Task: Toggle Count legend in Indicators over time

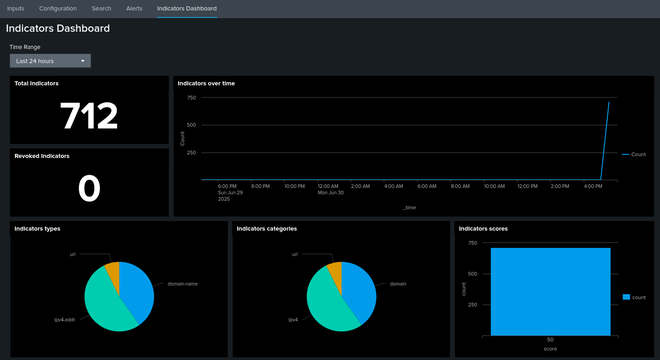Action: [x=634, y=155]
